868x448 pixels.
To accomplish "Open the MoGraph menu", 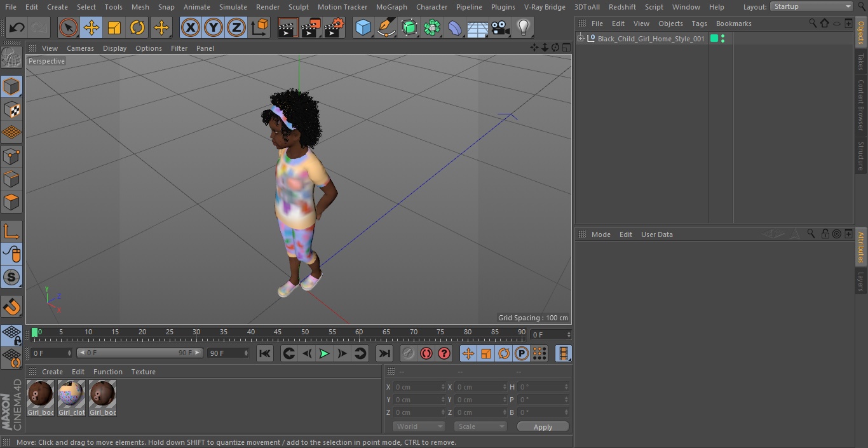I will [391, 7].
